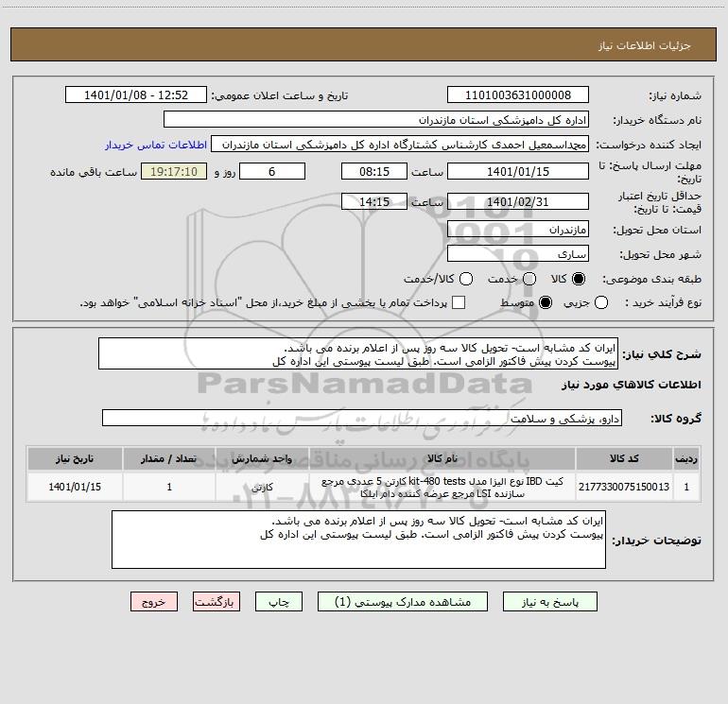
Task: Choose متوسط purchase process option
Action: pos(546,302)
